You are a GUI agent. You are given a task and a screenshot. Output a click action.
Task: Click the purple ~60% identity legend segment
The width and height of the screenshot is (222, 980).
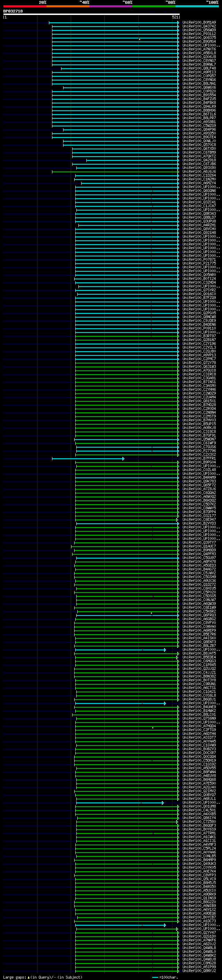click(111, 6)
